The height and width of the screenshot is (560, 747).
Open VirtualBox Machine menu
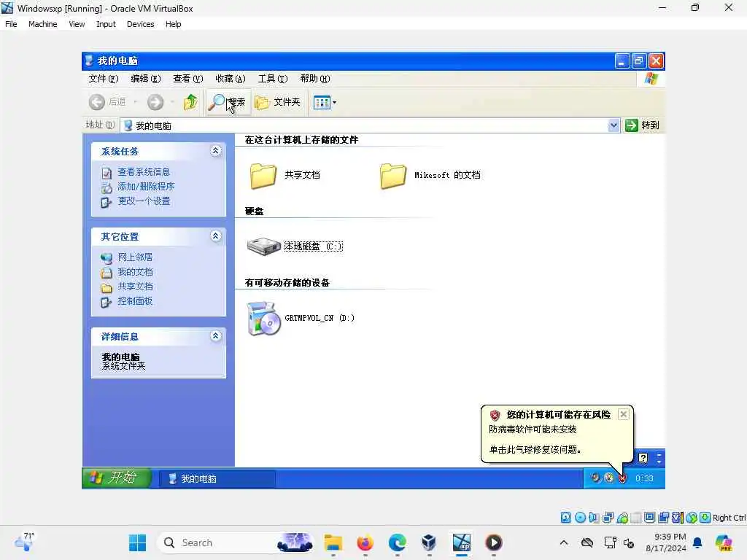42,24
